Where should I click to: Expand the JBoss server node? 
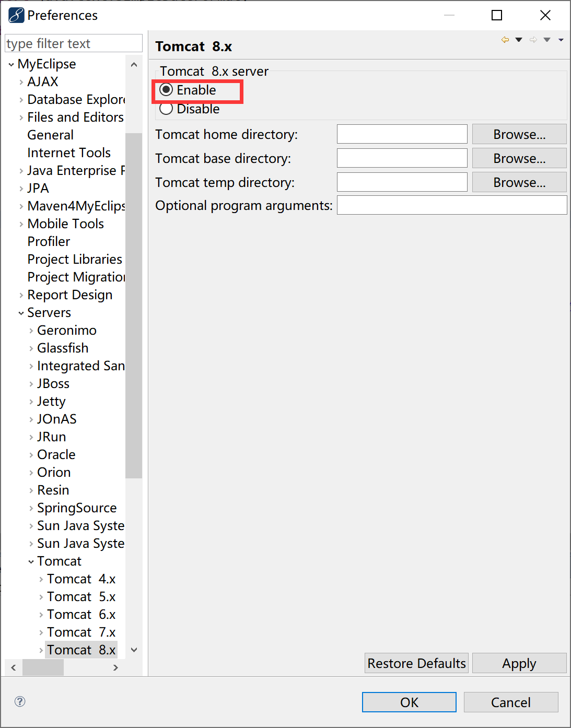[31, 384]
